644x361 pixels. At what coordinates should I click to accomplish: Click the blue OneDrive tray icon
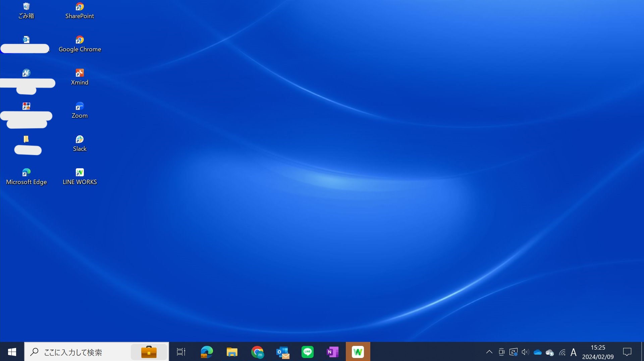click(537, 352)
